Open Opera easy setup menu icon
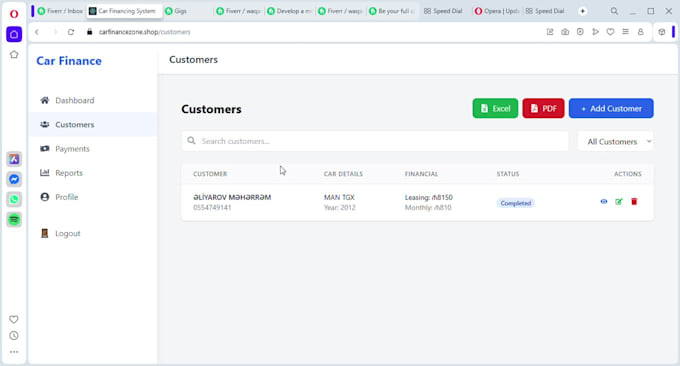Viewport: 680px width, 366px height. [625, 32]
